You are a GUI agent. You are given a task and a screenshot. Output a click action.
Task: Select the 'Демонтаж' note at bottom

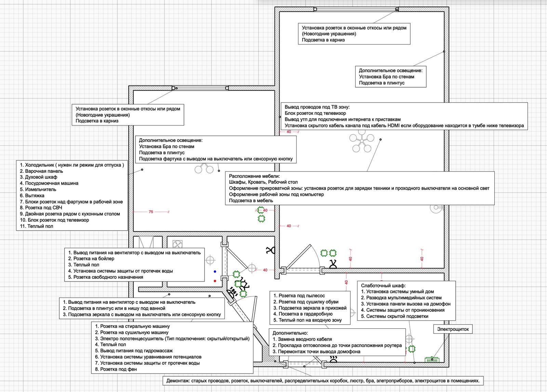pos(323,380)
